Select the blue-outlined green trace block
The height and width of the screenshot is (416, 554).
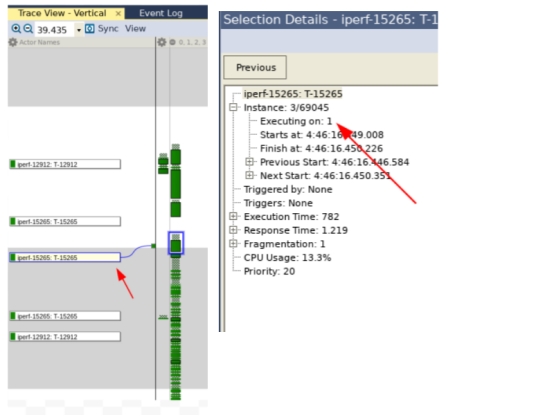pos(176,243)
